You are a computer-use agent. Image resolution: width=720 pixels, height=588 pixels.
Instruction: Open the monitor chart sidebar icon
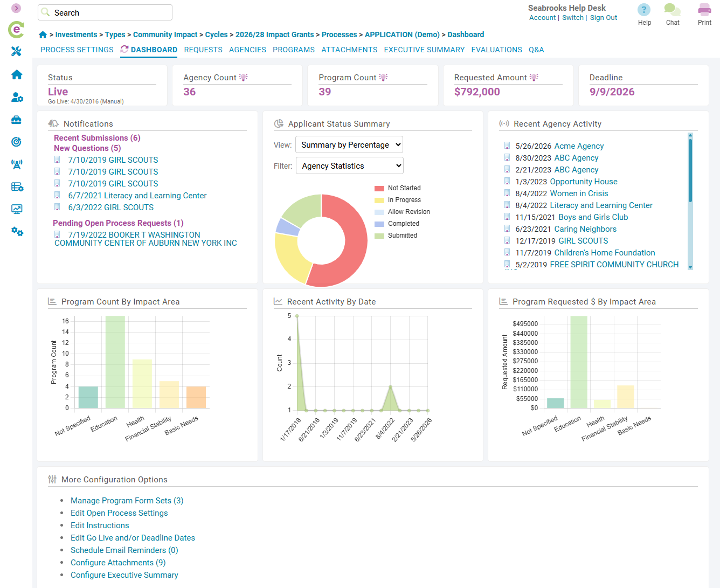[x=17, y=209]
